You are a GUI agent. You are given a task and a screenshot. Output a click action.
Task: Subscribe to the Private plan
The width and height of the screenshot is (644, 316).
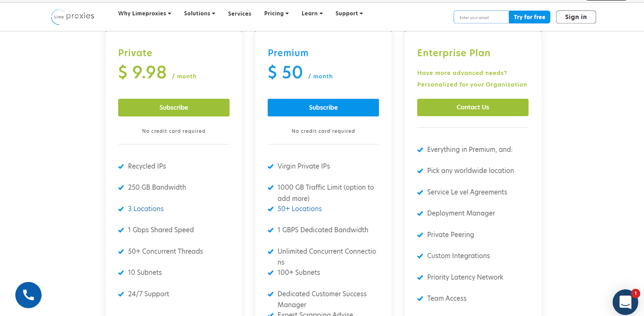[173, 107]
